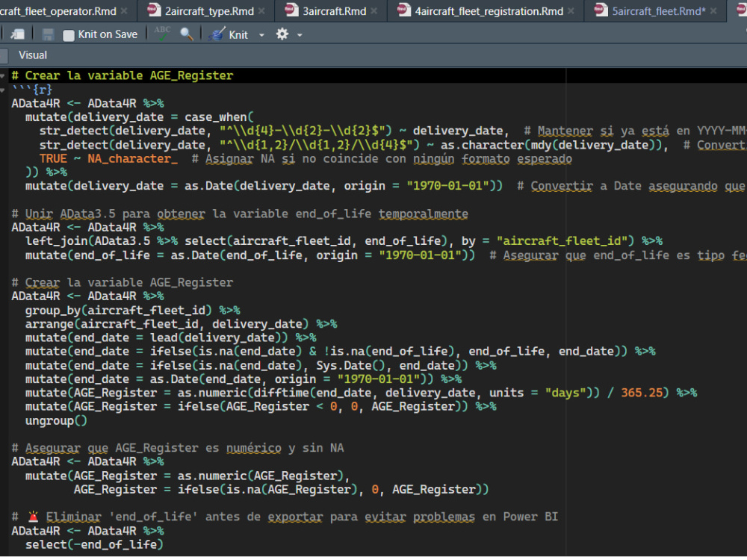
Task: Click the Save document floppy icon
Action: coord(48,34)
